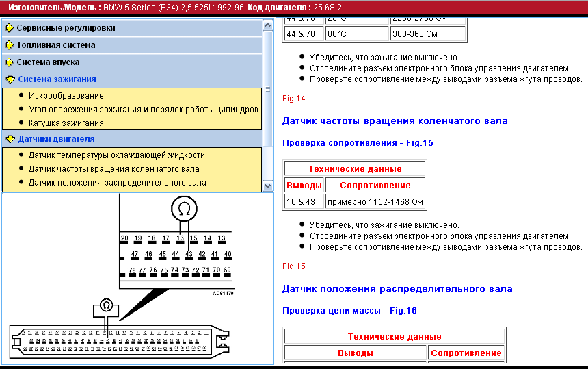
Task: Click Датчик частоты вращения коленчатого вала heading
Action: point(395,121)
